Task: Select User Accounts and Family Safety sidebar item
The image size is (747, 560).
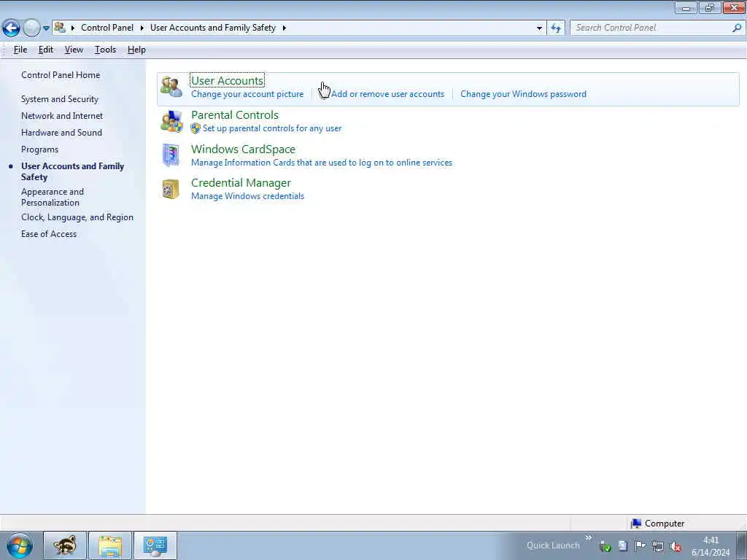Action: coord(72,171)
